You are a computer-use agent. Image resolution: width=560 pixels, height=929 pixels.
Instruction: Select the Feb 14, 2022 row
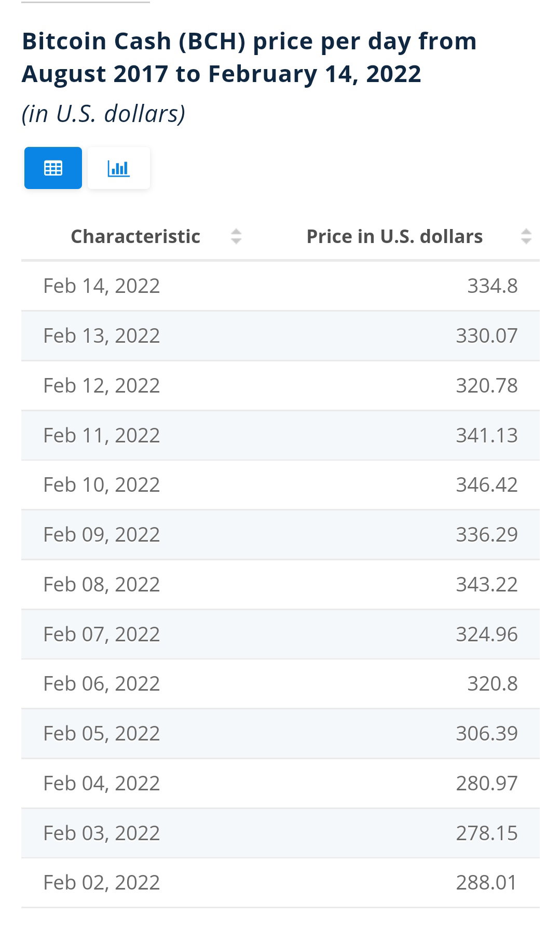point(280,286)
